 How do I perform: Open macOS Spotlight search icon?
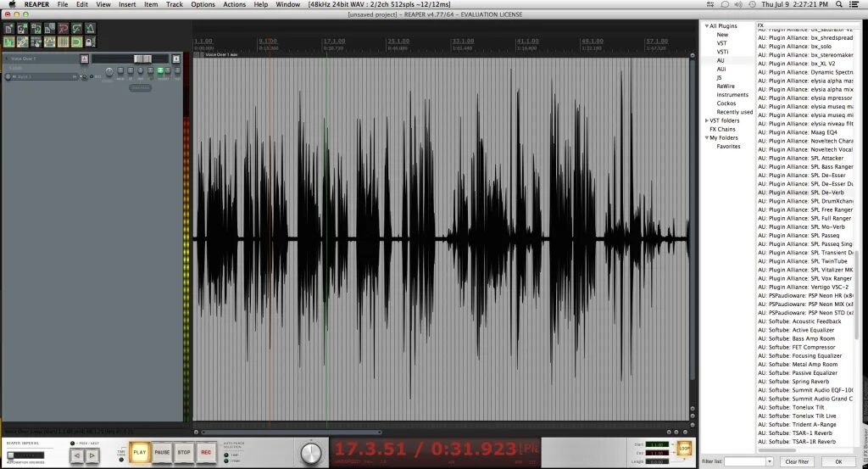[x=839, y=4]
